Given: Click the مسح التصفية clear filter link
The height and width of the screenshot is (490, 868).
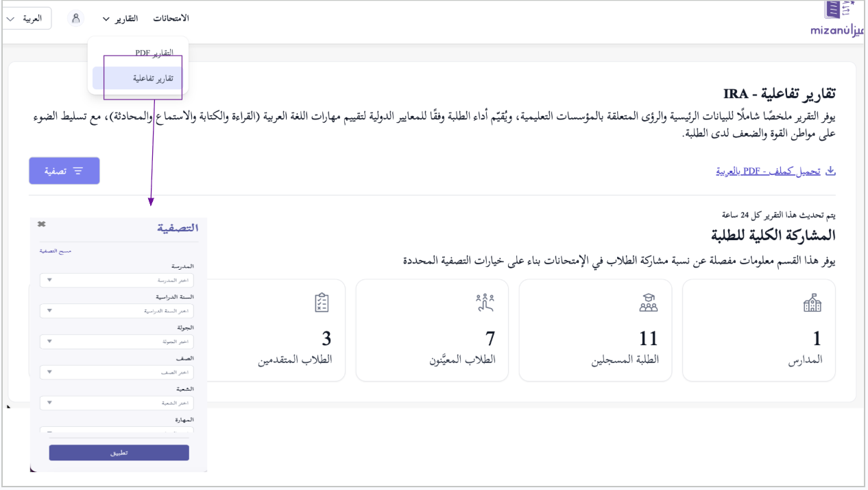Looking at the screenshot, I should (x=56, y=251).
